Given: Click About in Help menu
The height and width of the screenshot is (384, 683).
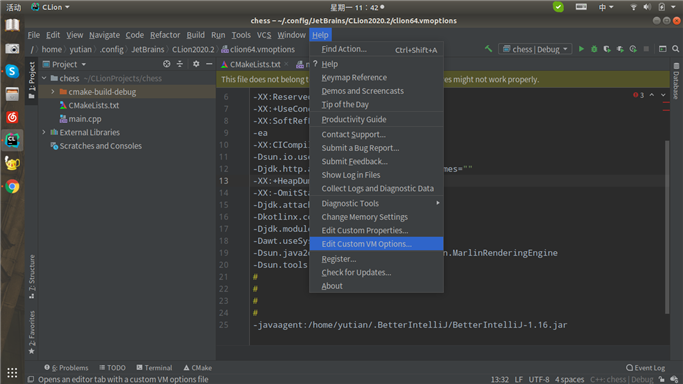Looking at the screenshot, I should tap(376, 286).
